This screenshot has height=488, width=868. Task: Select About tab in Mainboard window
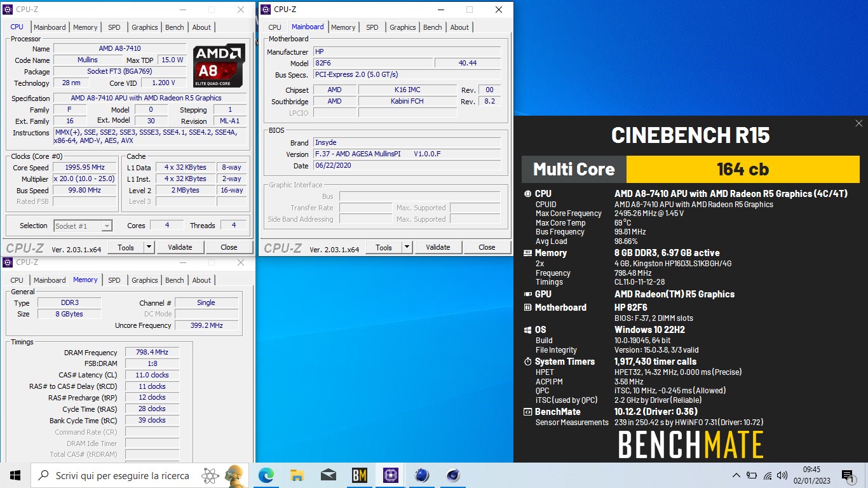coord(459,27)
